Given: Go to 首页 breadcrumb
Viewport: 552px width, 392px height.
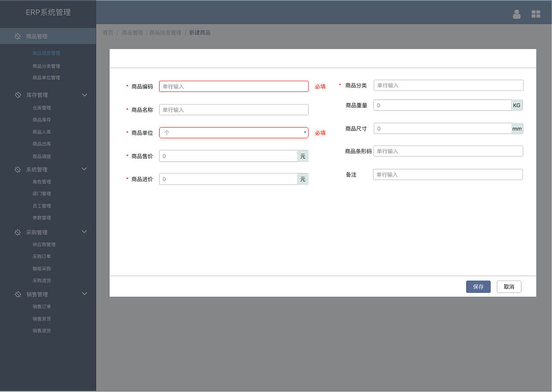Looking at the screenshot, I should (x=108, y=33).
